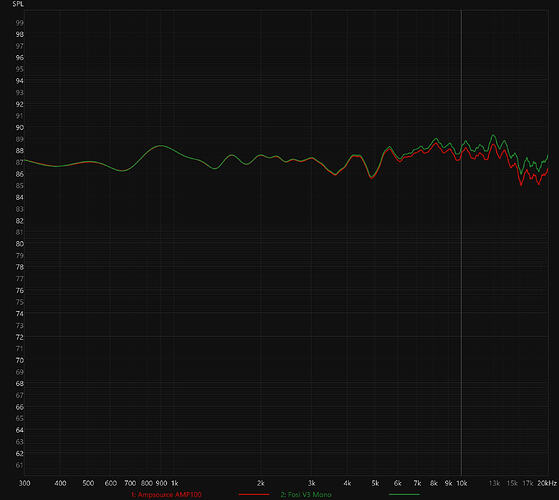The image size is (559, 500).
Task: Click the 13k frequency axis label
Action: pos(494,483)
